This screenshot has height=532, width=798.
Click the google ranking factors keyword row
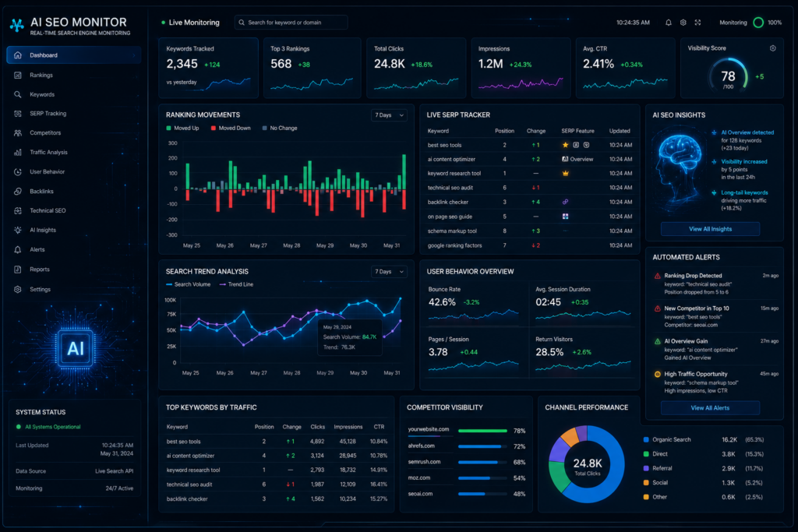point(529,245)
